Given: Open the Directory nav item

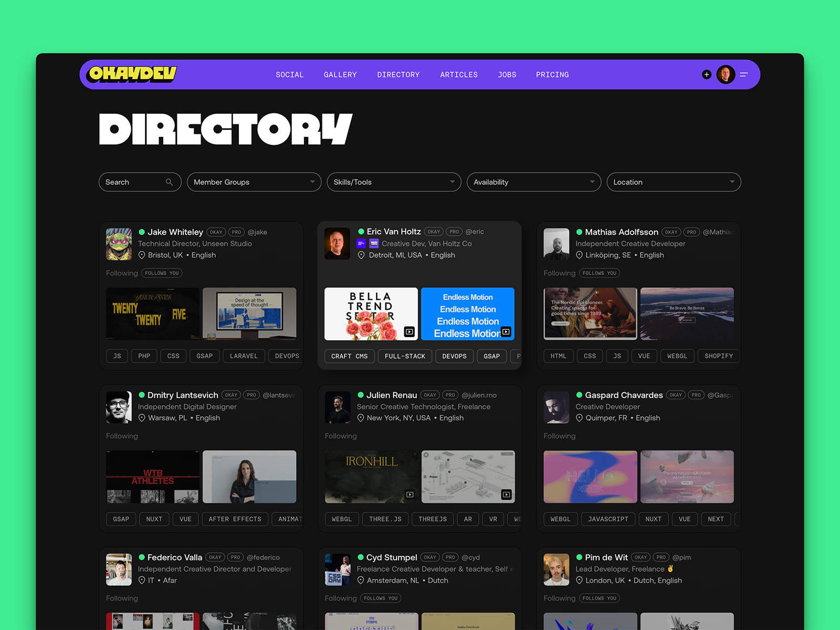Looking at the screenshot, I should (x=398, y=75).
